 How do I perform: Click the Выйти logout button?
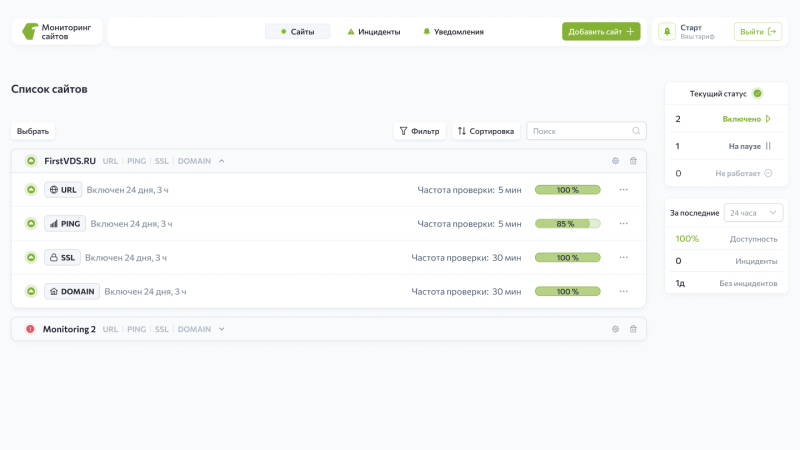tap(758, 32)
